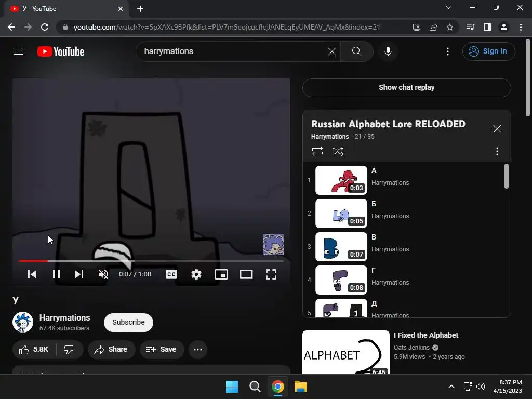This screenshot has width=532, height=399.
Task: Open I Fixed the Alphabet title
Action: pyautogui.click(x=426, y=335)
